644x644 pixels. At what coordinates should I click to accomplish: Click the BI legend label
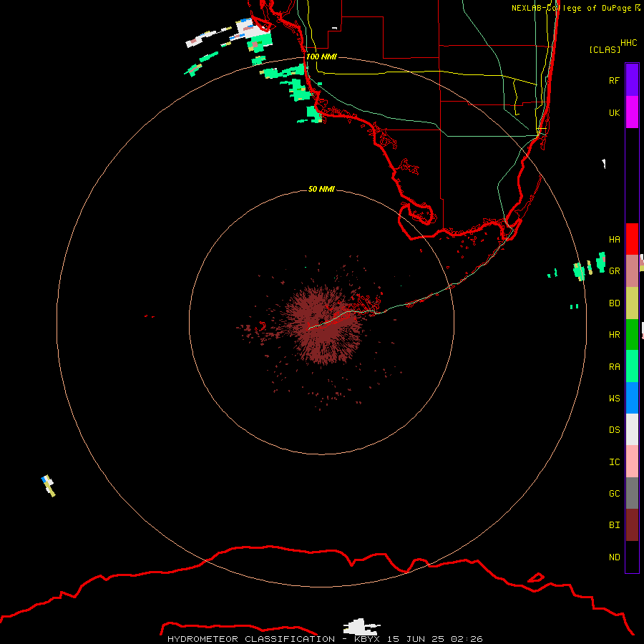coord(614,525)
